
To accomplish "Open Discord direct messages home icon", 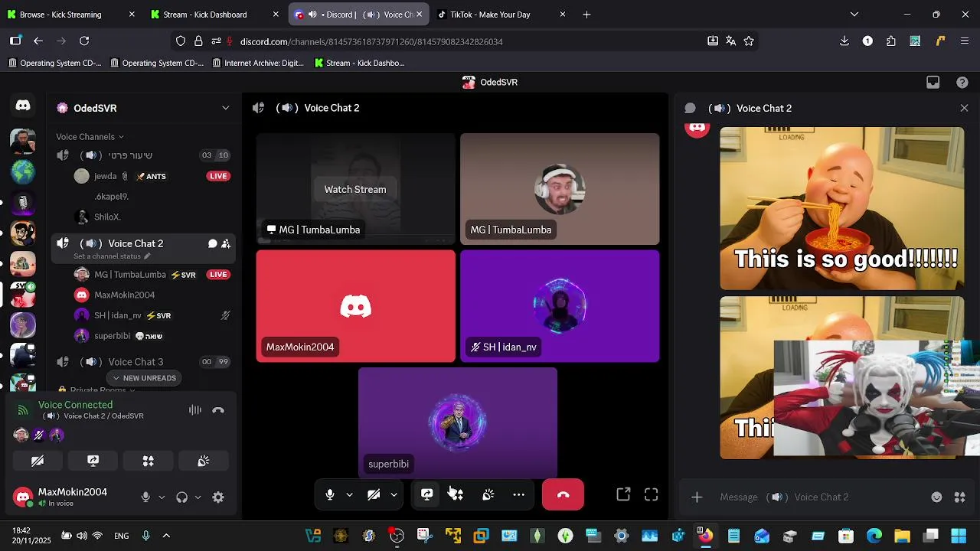I will [x=23, y=106].
